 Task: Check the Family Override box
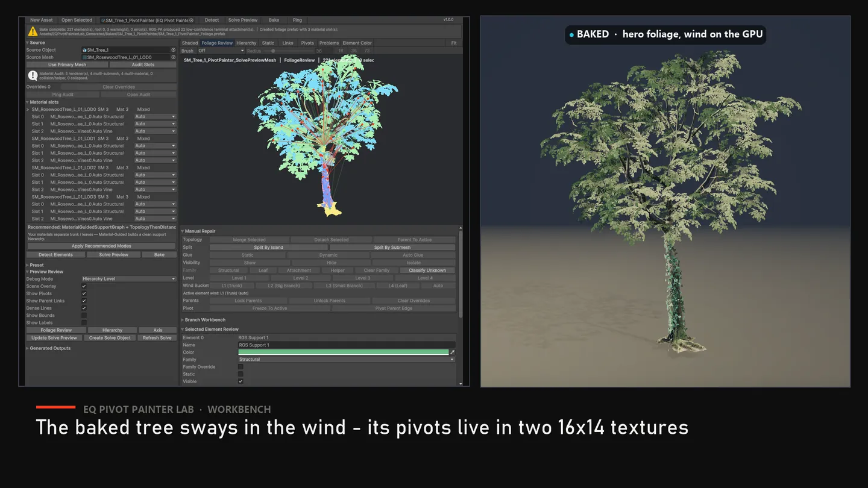click(x=241, y=367)
